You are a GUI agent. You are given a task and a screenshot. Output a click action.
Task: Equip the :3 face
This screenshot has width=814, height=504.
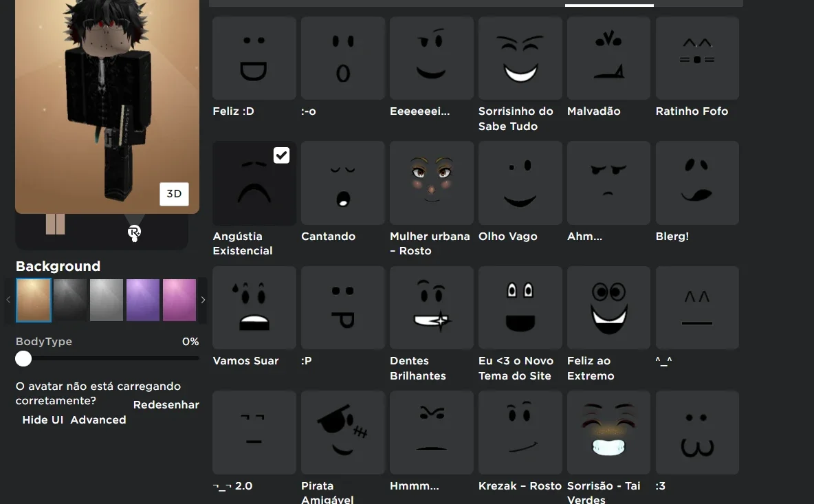click(x=697, y=432)
